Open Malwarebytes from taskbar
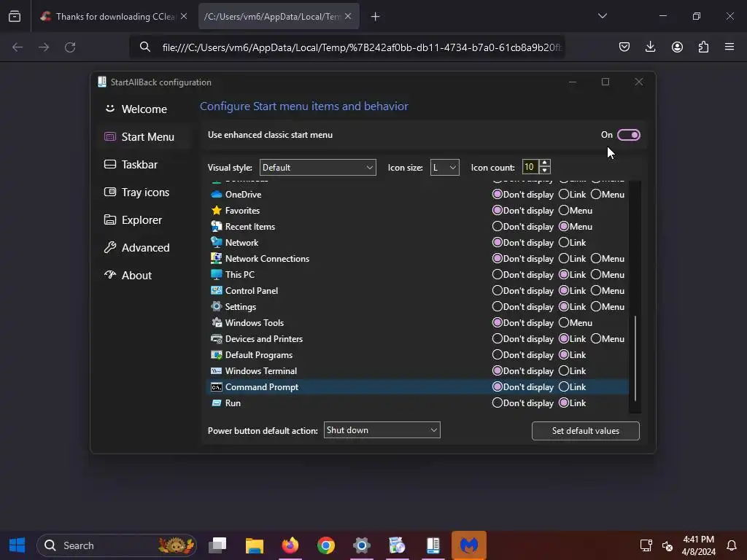The width and height of the screenshot is (747, 560). click(469, 545)
